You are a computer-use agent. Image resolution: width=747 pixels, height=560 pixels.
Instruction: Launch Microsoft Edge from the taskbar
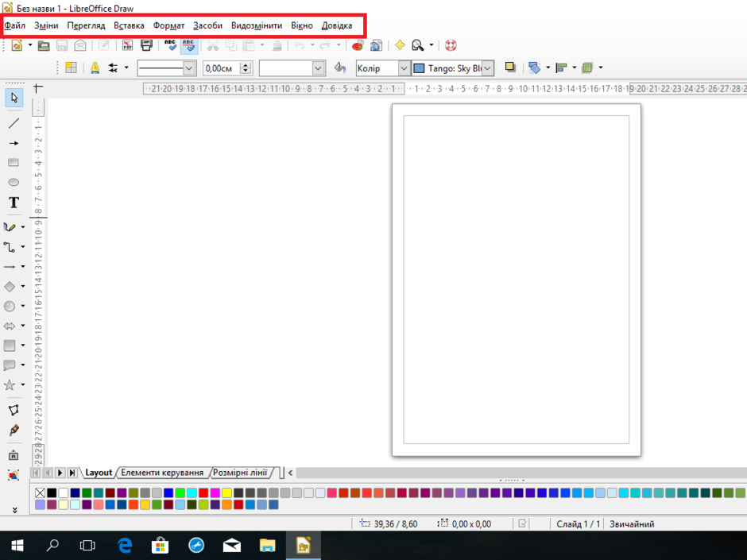(x=125, y=545)
